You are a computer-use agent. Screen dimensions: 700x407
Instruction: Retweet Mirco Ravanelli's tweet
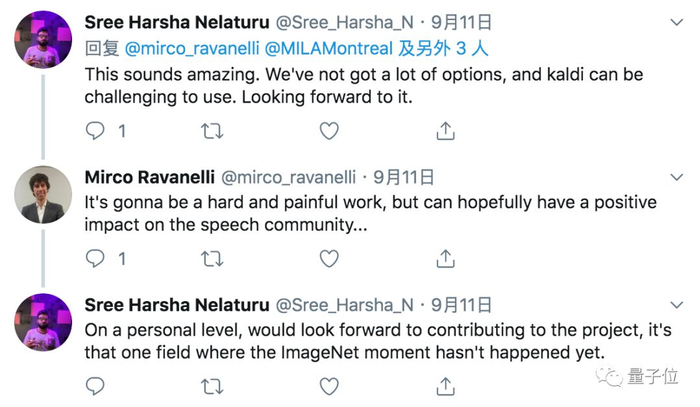212,259
